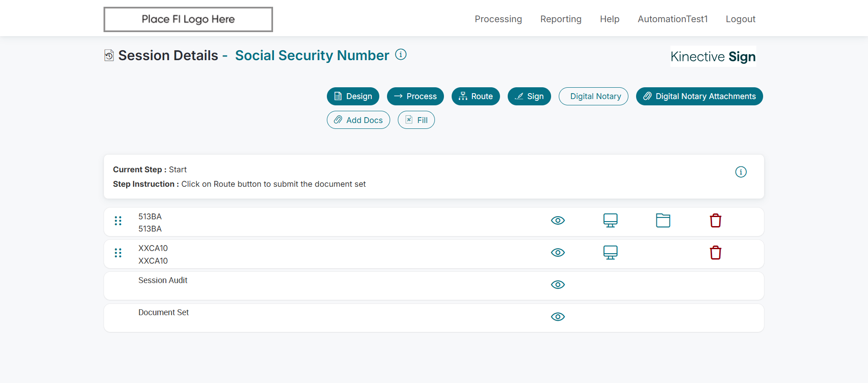Click the Place FI Logo Here banner
Image resolution: width=868 pixels, height=383 pixels.
[188, 19]
